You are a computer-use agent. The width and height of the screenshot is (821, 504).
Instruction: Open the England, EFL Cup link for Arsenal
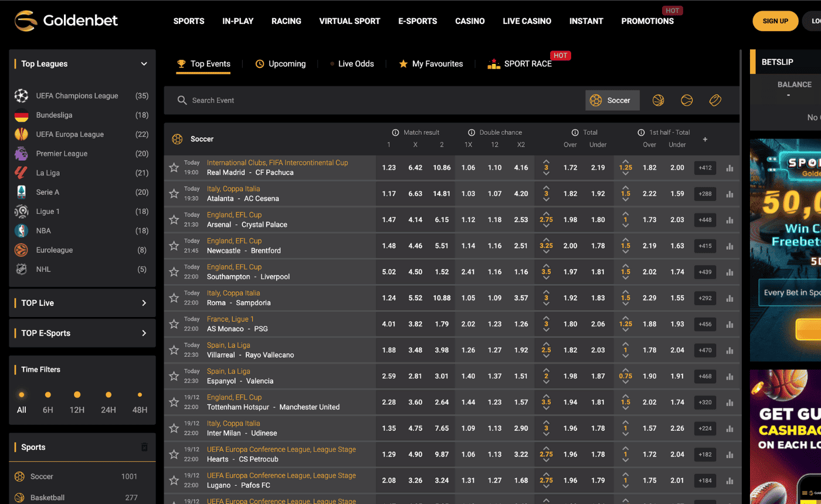coord(234,214)
